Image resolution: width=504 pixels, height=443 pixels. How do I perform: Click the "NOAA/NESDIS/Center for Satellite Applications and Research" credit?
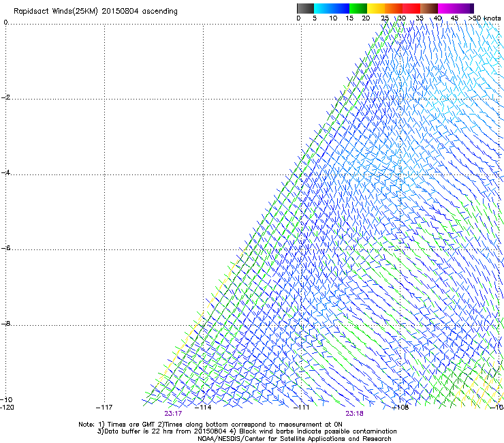294,439
